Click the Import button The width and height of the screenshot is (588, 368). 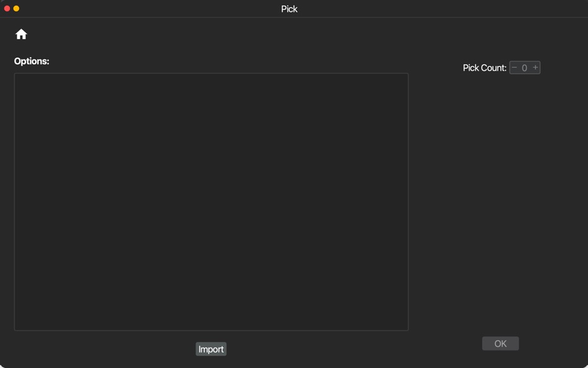click(210, 349)
